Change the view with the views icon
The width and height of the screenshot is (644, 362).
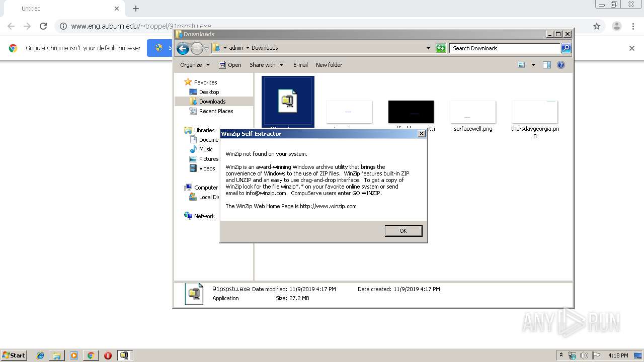click(521, 65)
